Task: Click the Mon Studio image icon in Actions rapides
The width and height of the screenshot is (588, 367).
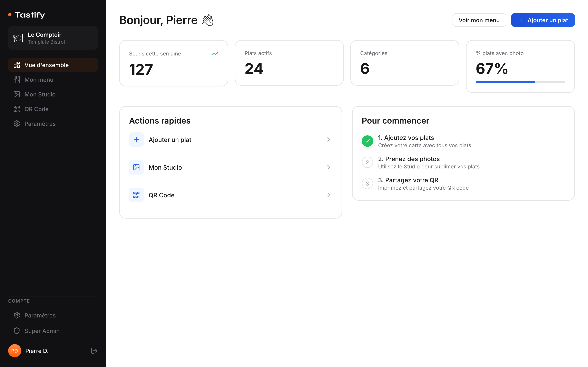Action: pos(136,167)
